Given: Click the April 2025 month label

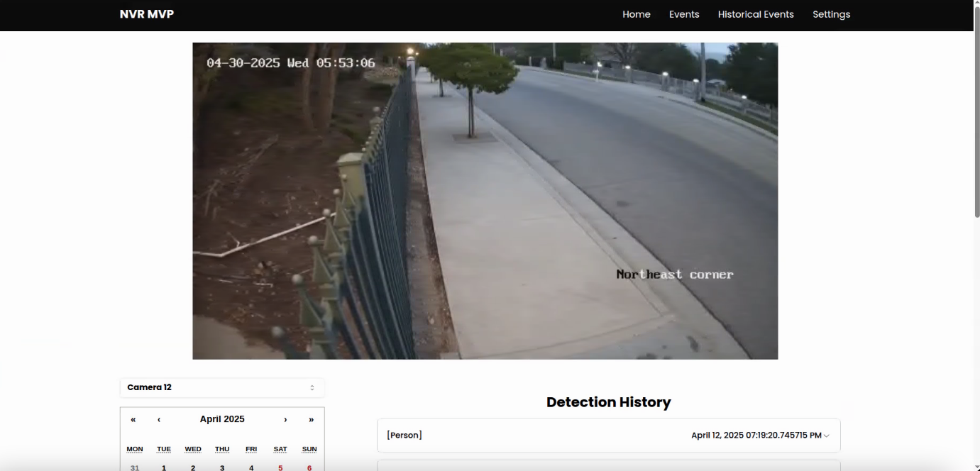Looking at the screenshot, I should coord(222,419).
